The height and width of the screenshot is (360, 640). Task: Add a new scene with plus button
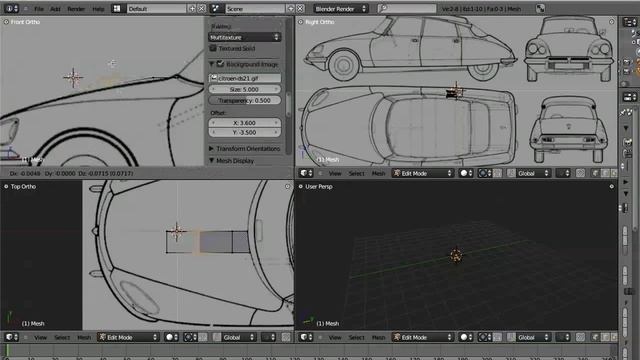(291, 9)
